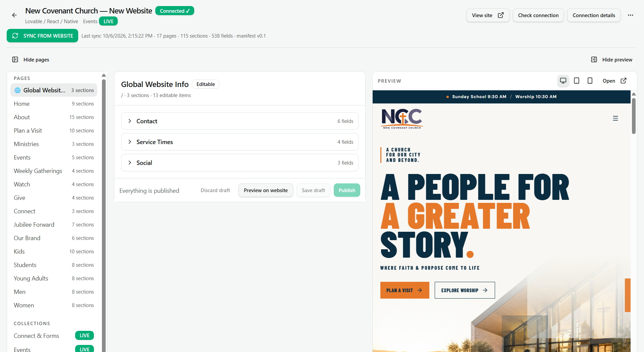Click Sync From Website button
The image size is (644, 352).
tap(42, 36)
